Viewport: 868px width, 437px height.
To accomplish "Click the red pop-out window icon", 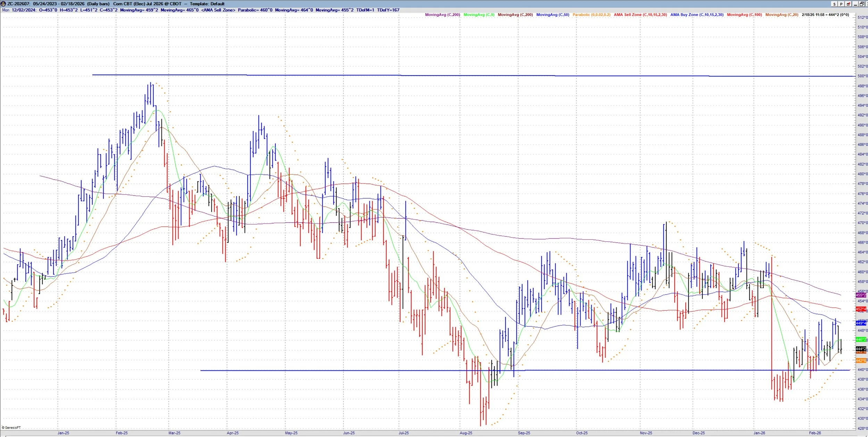I will [848, 4].
